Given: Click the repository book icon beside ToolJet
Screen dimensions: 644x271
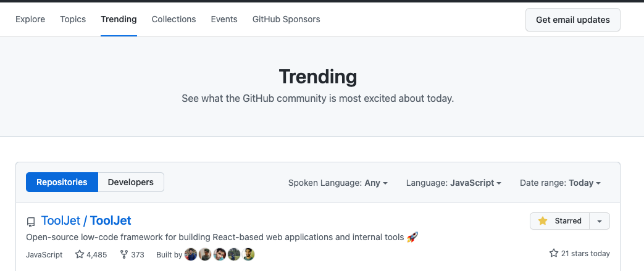Looking at the screenshot, I should point(31,222).
